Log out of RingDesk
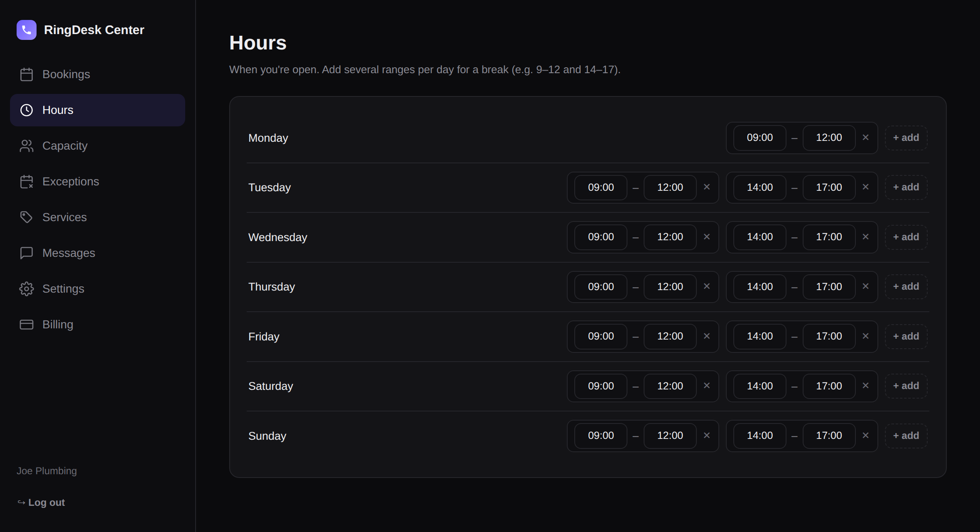The height and width of the screenshot is (532, 980). pyautogui.click(x=41, y=502)
